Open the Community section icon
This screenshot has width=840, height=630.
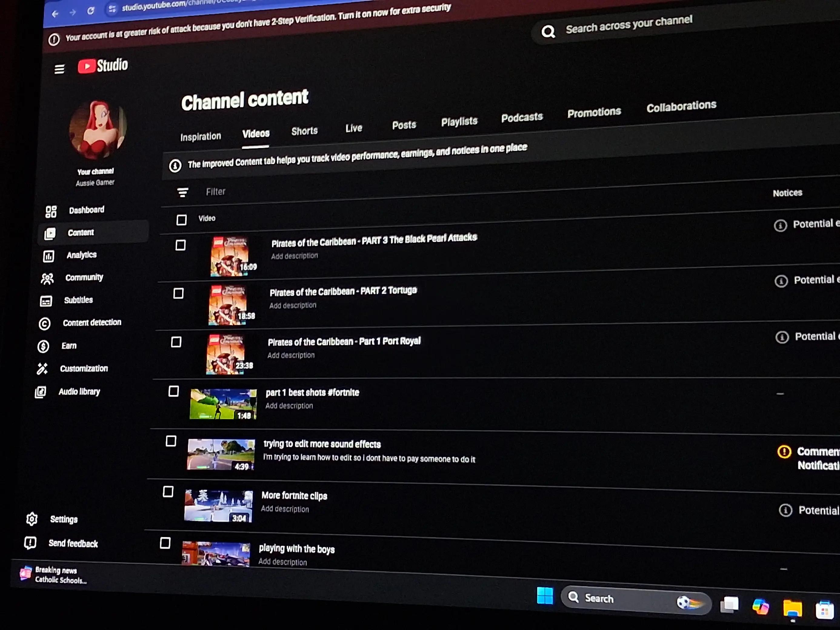[48, 279]
